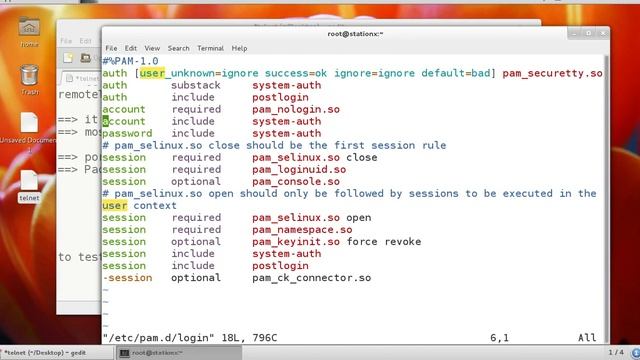Maximize the root@stationx terminal window
Viewport: 640px width, 360px height.
588,33
